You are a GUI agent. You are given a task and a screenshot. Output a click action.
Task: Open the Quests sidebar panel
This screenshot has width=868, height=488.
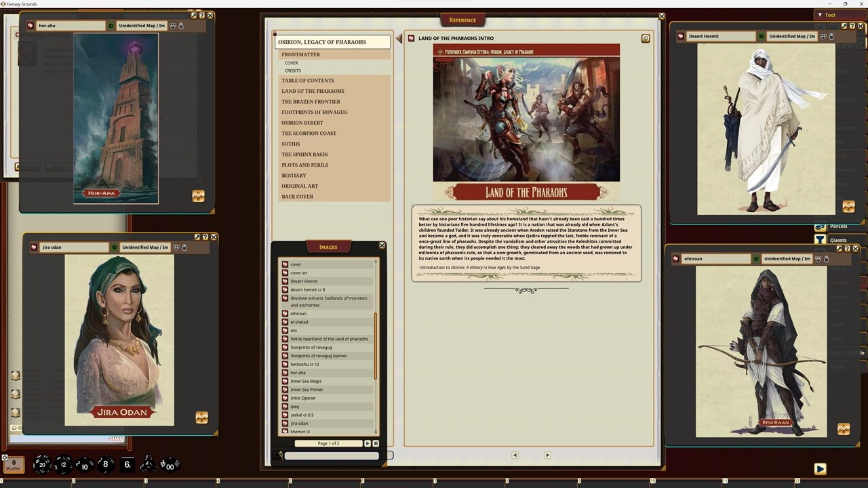tap(839, 240)
